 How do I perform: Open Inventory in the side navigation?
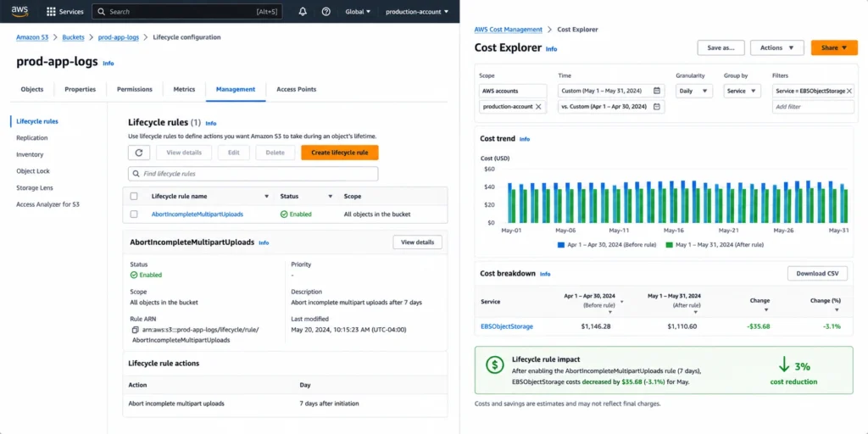(x=30, y=154)
